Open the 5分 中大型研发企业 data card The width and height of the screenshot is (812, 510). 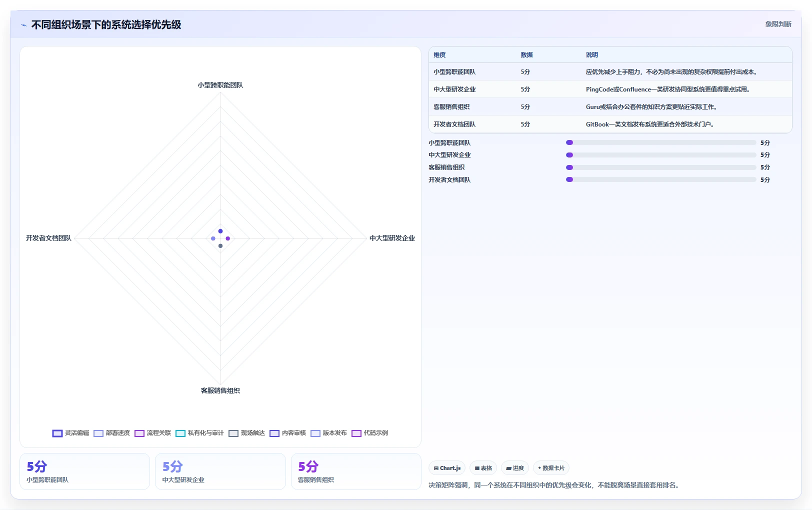pyautogui.click(x=220, y=471)
